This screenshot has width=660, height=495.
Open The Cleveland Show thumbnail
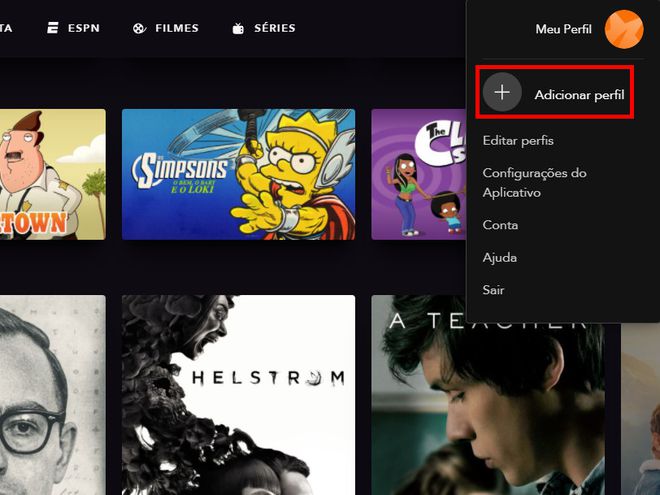coord(418,174)
